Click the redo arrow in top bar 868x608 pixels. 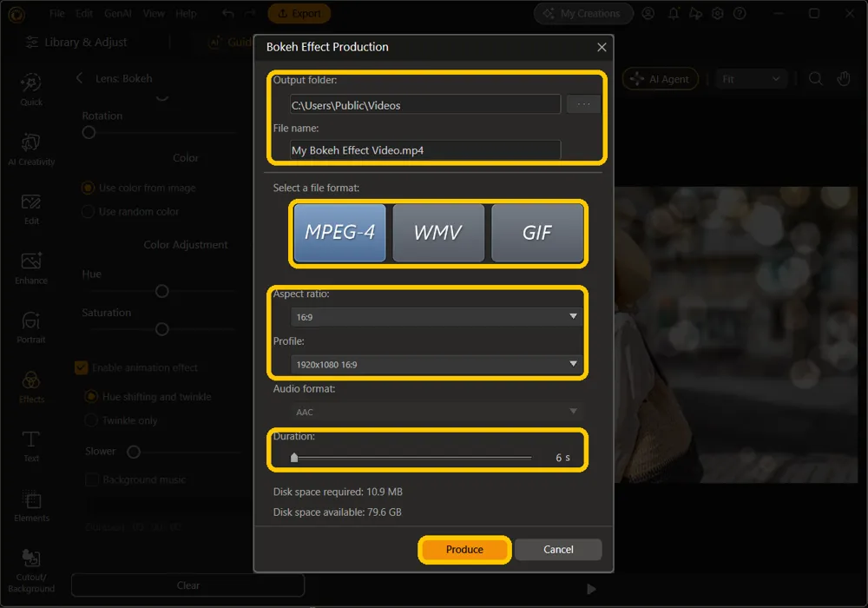(250, 13)
